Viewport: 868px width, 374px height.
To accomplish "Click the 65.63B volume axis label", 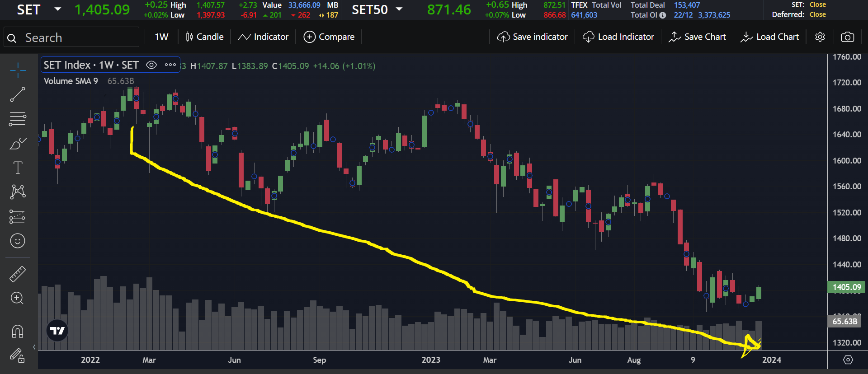I will coord(844,321).
